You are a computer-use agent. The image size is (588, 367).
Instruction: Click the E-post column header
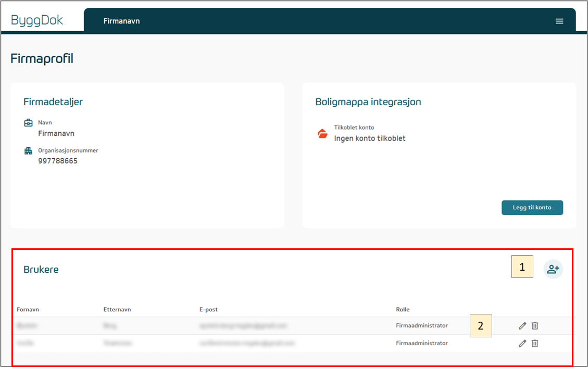[x=208, y=309]
